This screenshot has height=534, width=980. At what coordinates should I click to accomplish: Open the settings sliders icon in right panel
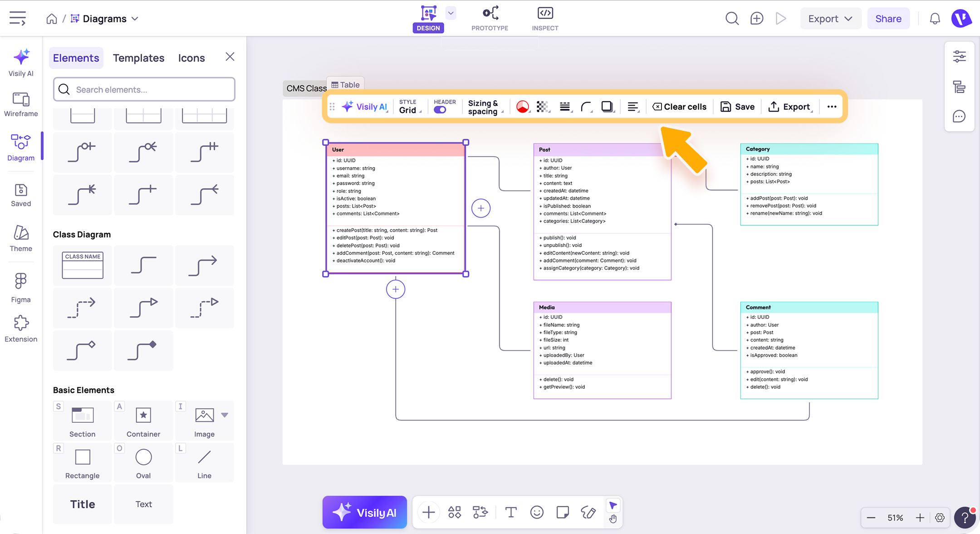pyautogui.click(x=959, y=56)
